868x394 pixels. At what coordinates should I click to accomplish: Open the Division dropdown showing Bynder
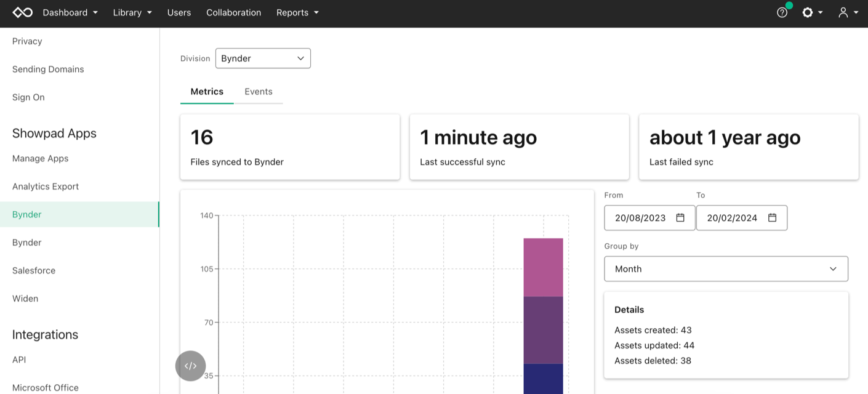(263, 58)
